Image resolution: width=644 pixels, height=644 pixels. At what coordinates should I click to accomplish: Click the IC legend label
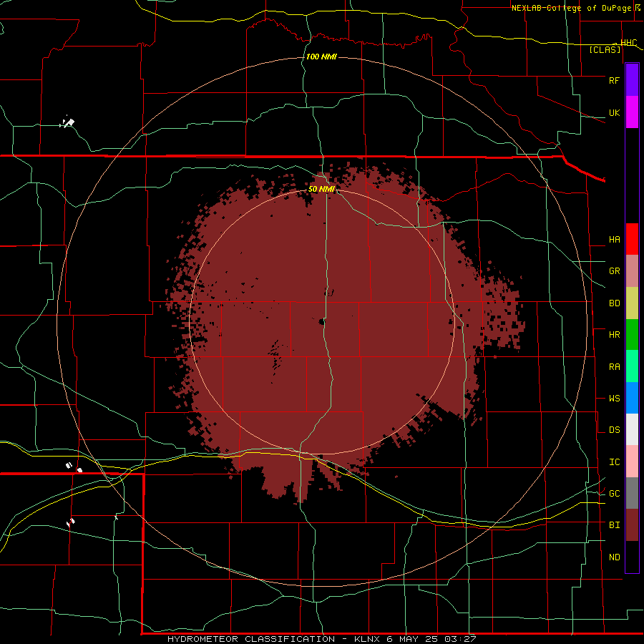tap(614, 462)
